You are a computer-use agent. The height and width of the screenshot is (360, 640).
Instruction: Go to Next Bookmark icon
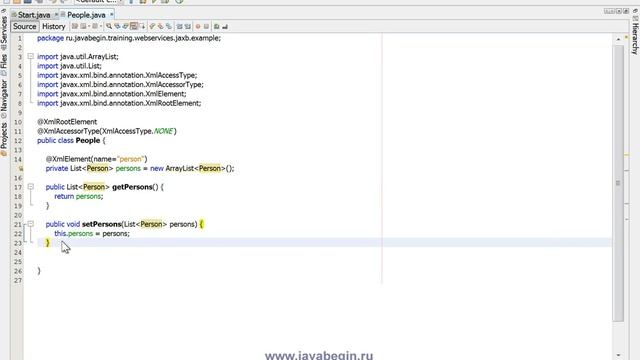(x=160, y=26)
